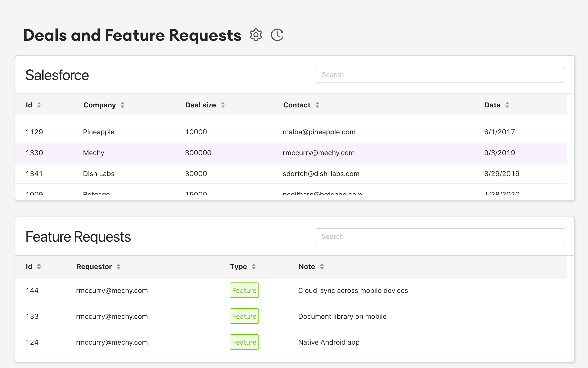Select the Dish Labs company cell
This screenshot has width=588, height=368.
pos(99,174)
